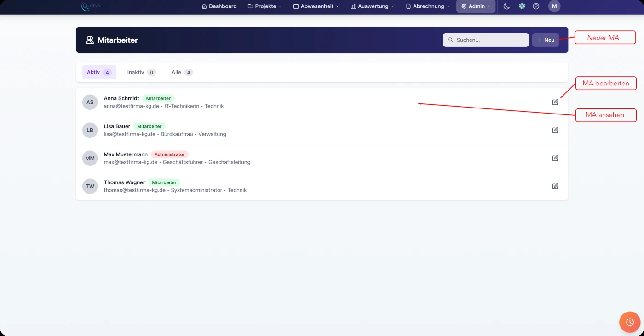Viewport: 644px width, 336px height.
Task: Go to the Dashboard menu item
Action: point(219,6)
